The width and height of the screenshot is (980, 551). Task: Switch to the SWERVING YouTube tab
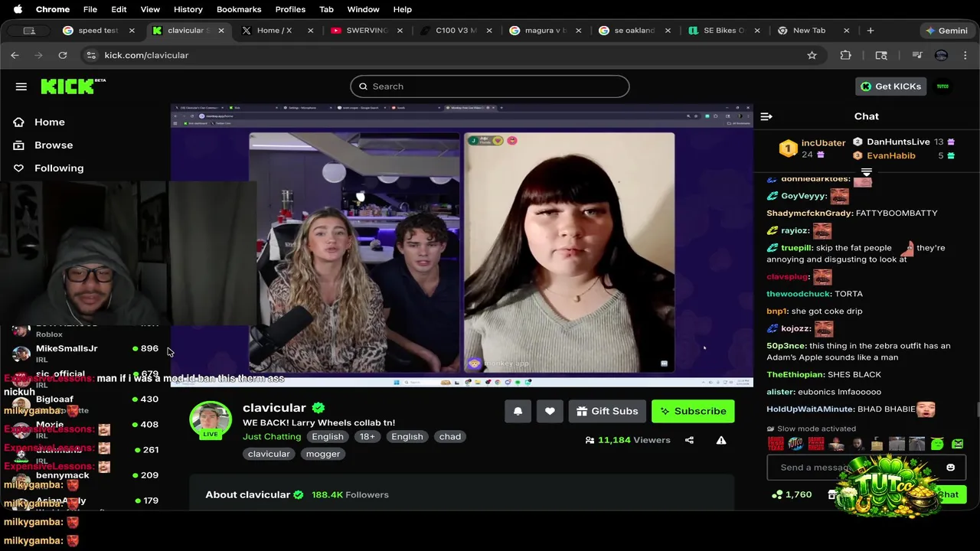[367, 31]
